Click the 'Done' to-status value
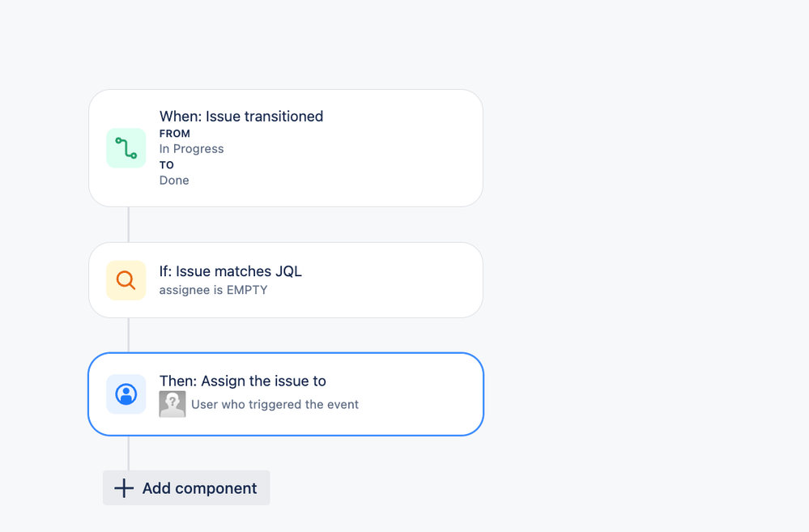 pyautogui.click(x=174, y=181)
